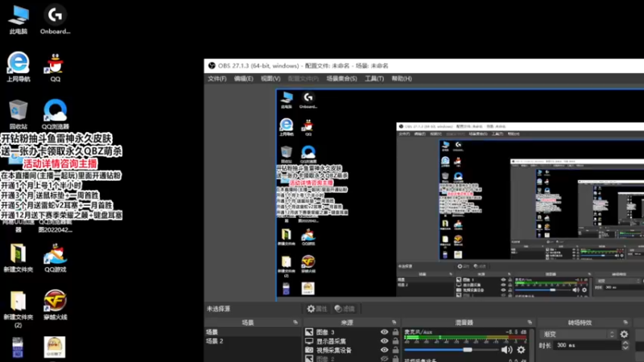This screenshot has height=362, width=644.
Task: Toggle visibility of 图像 3 source
Action: pos(384,332)
